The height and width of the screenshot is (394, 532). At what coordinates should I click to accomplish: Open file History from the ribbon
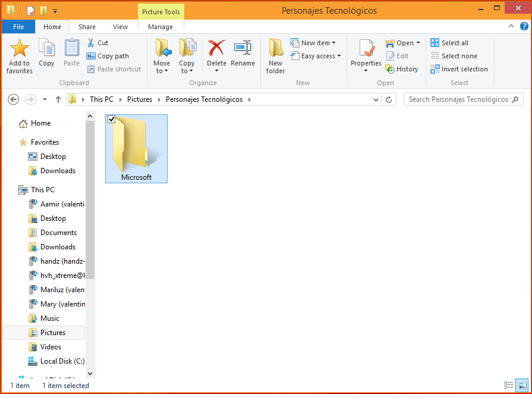click(402, 69)
